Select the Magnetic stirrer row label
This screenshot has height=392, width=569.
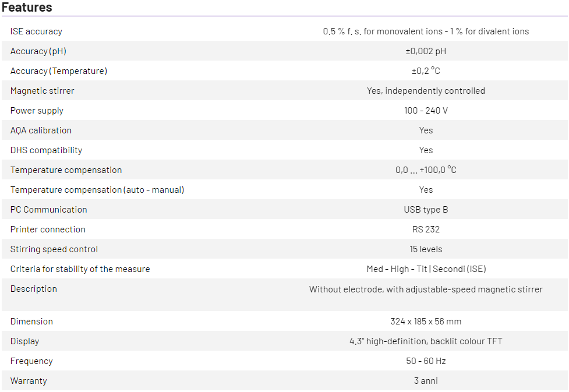point(43,91)
